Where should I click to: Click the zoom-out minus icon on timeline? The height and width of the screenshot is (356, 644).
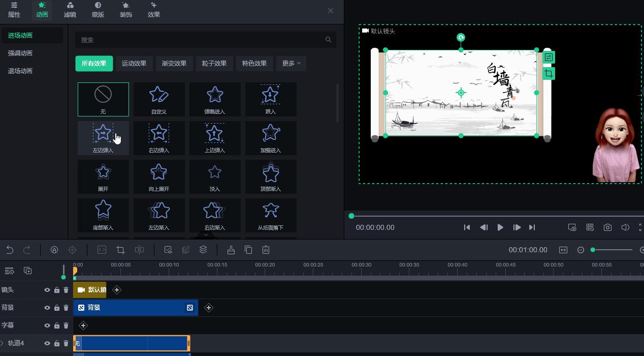tap(581, 250)
